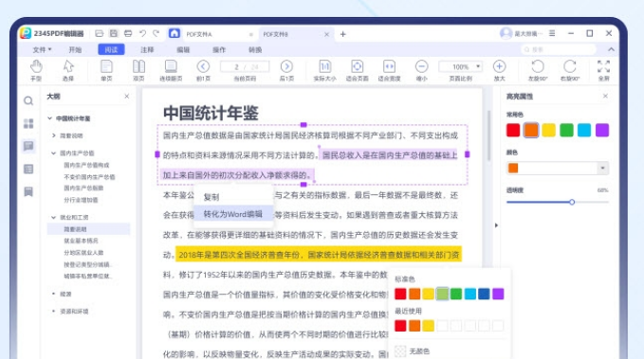The width and height of the screenshot is (644, 359).
Task: Fit page to width (适合宽度)
Action: click(389, 70)
